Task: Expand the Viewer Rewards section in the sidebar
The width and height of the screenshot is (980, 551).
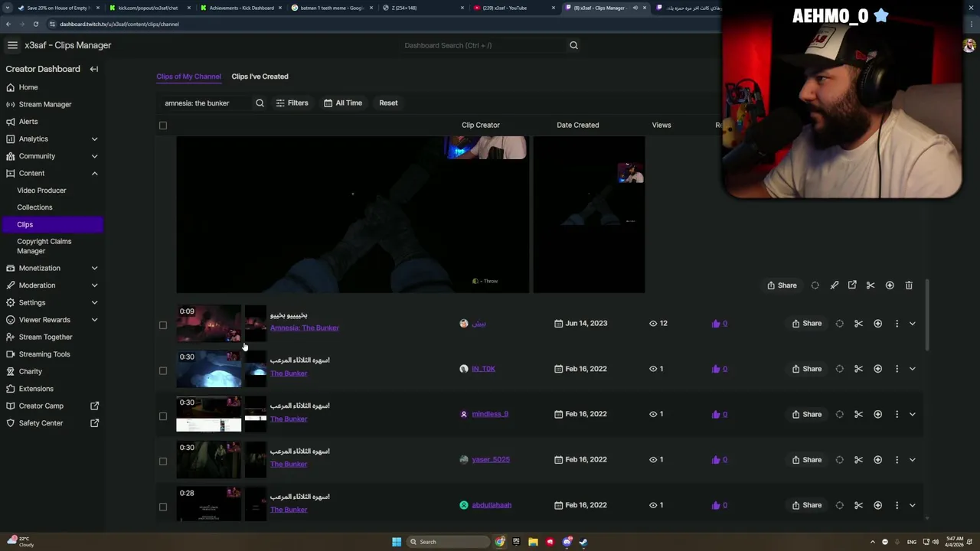Action: (x=94, y=320)
